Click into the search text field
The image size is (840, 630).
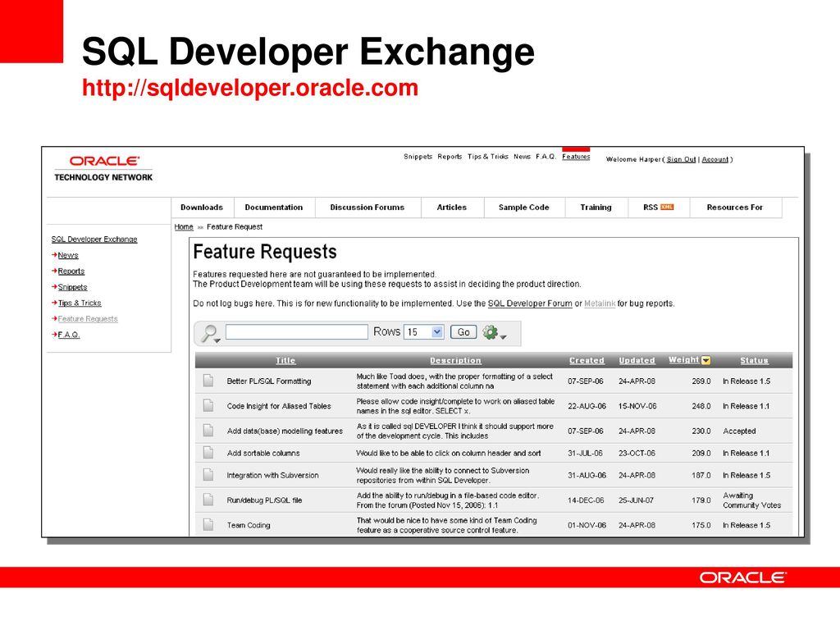[297, 332]
